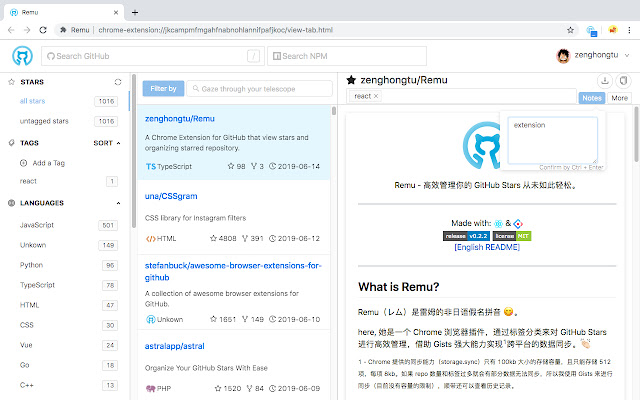640x400 pixels.
Task: Select the react tag in the sidebar
Action: pos(28,181)
